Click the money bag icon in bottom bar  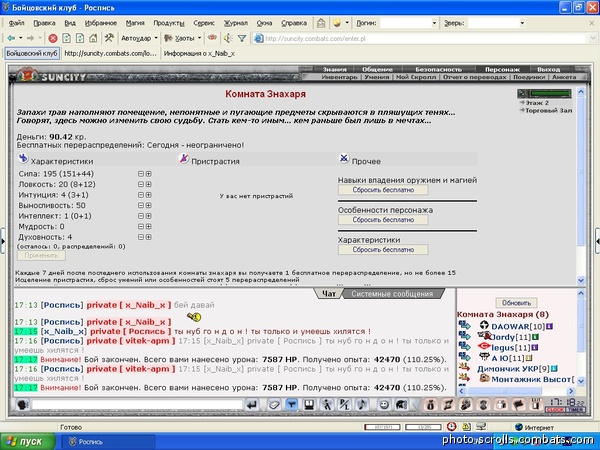pyautogui.click(x=430, y=404)
